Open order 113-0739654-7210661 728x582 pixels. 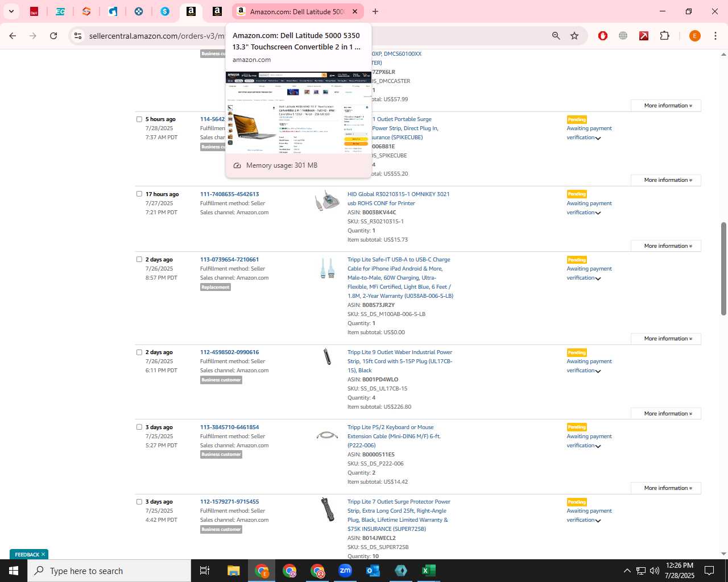coord(229,259)
